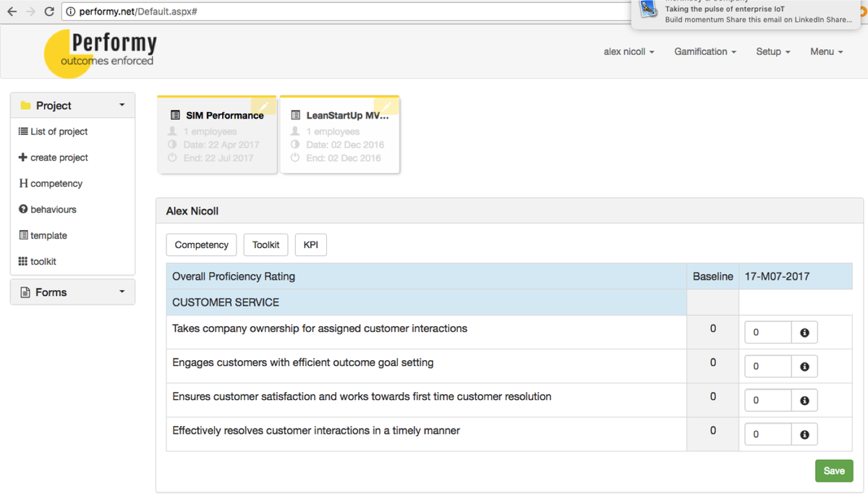Screen dimensions: 868x499
Task: Open the Setup dropdown menu
Action: pos(773,52)
